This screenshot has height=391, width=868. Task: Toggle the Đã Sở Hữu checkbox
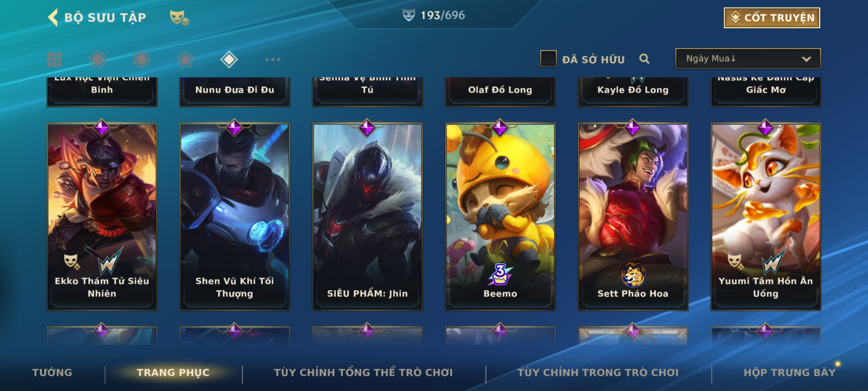click(x=548, y=58)
